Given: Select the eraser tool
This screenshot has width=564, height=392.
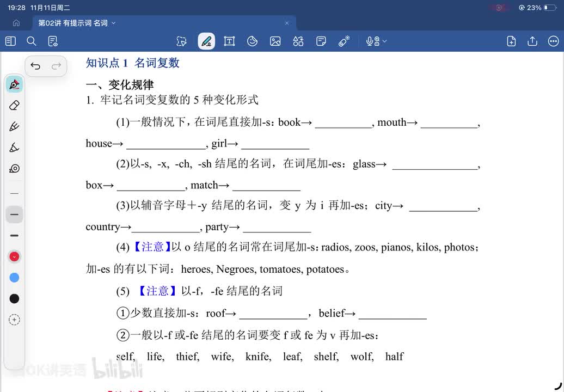Looking at the screenshot, I should pyautogui.click(x=14, y=106).
